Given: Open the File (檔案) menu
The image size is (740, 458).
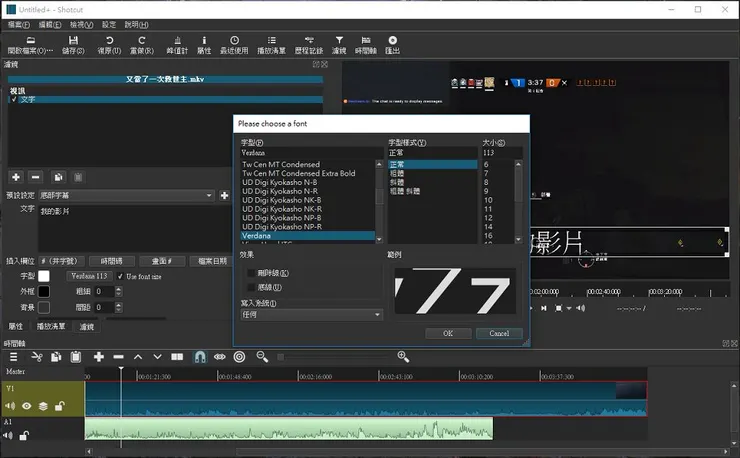Looking at the screenshot, I should tap(18, 24).
